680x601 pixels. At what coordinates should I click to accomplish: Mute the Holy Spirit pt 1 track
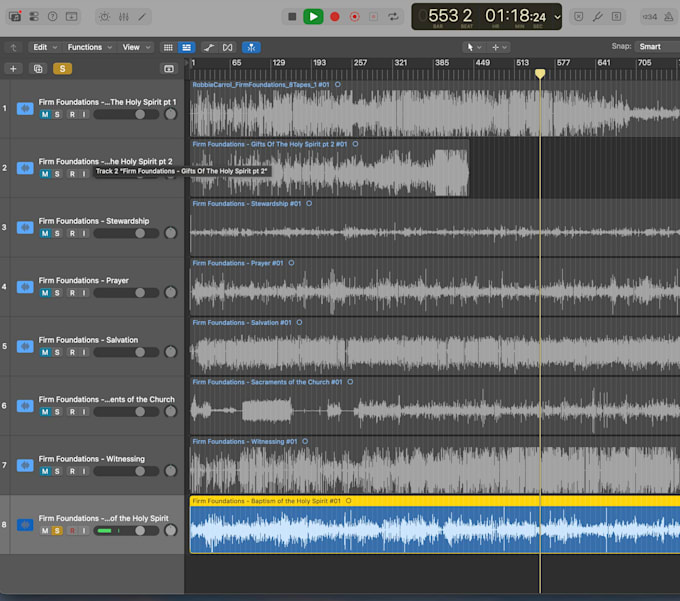coord(45,114)
